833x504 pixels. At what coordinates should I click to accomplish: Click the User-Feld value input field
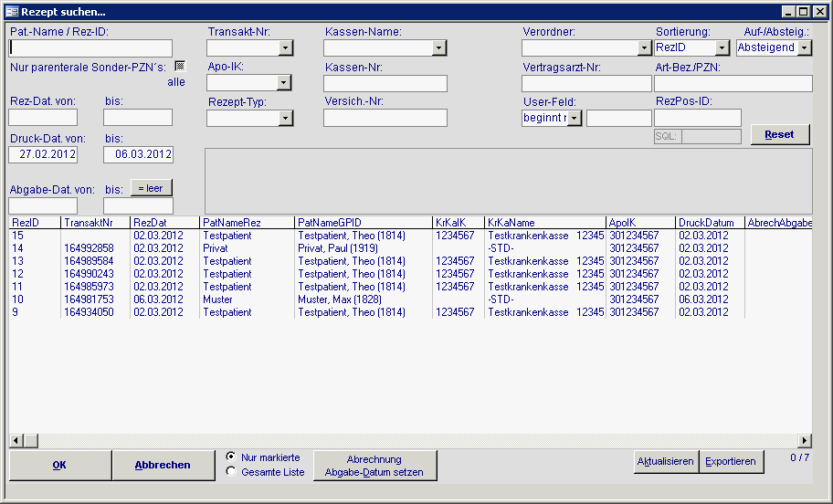619,118
